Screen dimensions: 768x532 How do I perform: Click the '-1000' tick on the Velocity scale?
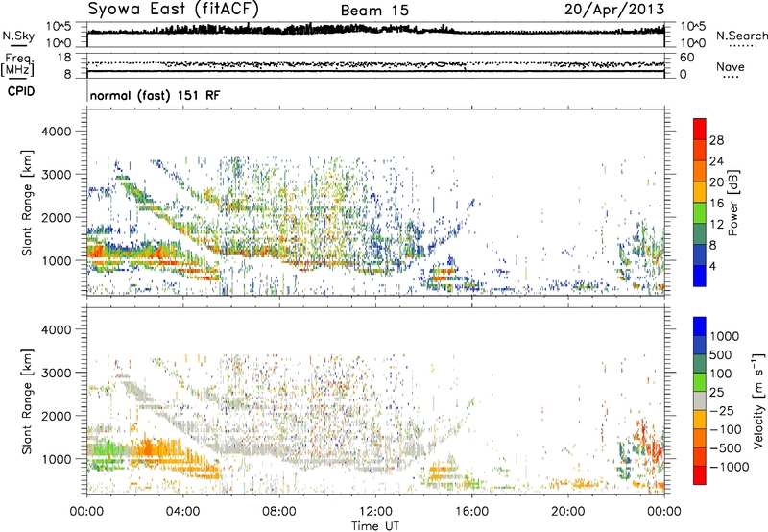click(729, 467)
